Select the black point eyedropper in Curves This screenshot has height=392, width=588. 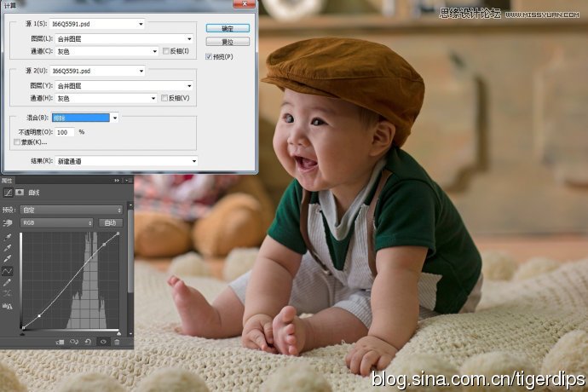(x=8, y=236)
